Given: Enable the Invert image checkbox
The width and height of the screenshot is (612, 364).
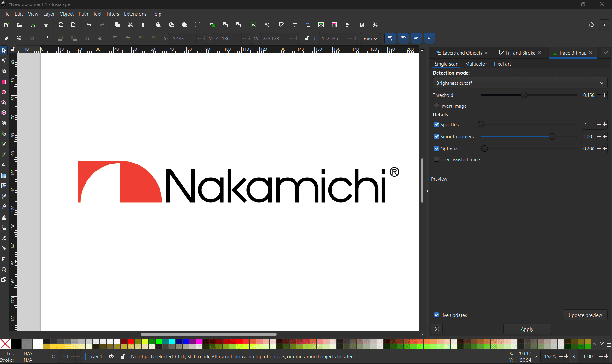Looking at the screenshot, I should coord(437,106).
